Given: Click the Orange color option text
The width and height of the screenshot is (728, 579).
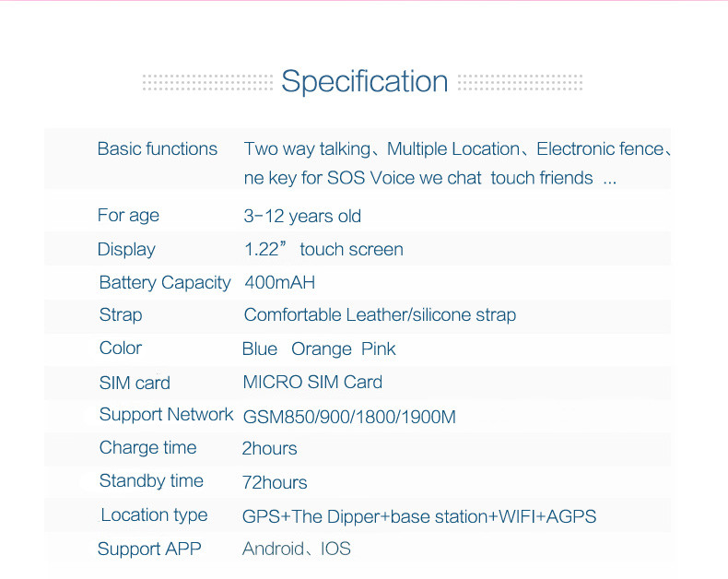Looking at the screenshot, I should [322, 349].
